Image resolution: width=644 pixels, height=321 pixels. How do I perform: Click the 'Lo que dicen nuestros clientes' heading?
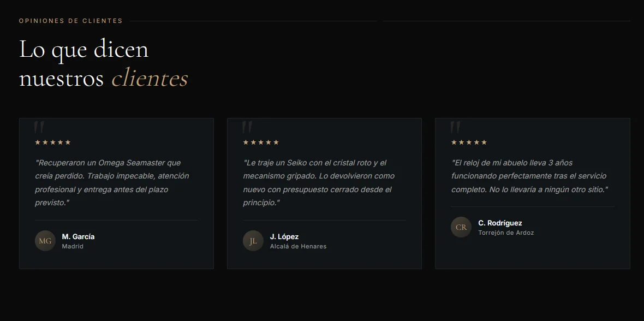click(x=104, y=63)
